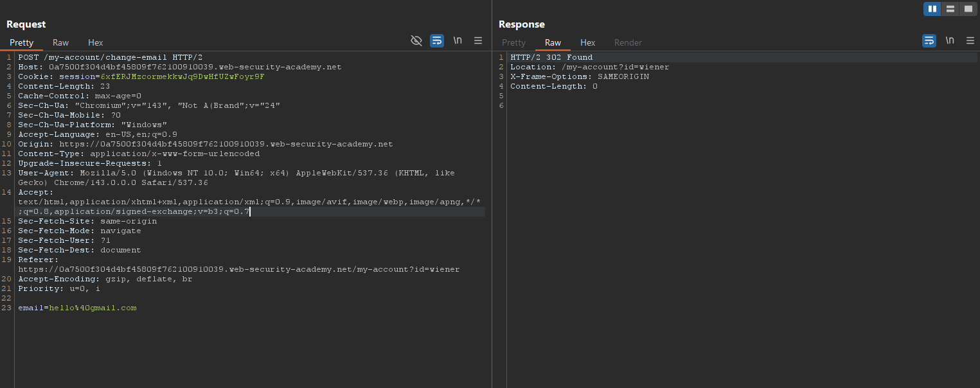Click the Sec-Fetch-Mode: navigate header
Screen dimensions: 980x388
pos(80,231)
